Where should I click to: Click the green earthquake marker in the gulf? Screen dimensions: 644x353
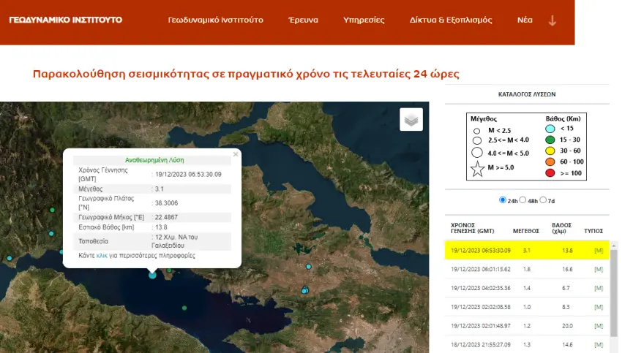tap(184, 308)
